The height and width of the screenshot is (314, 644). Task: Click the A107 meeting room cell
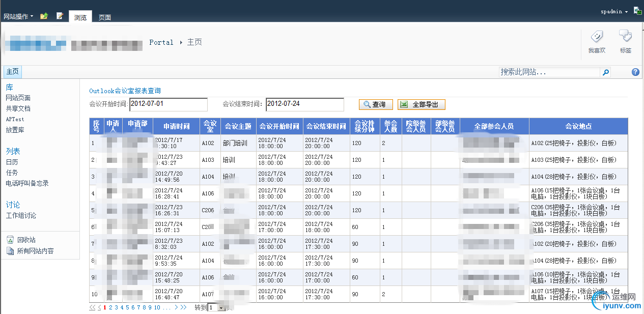coord(210,294)
